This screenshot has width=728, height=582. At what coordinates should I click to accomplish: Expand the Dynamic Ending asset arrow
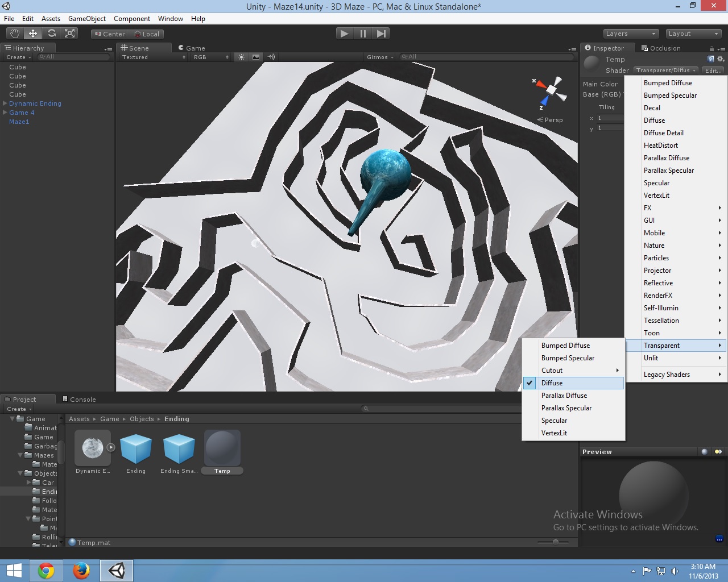tap(111, 447)
